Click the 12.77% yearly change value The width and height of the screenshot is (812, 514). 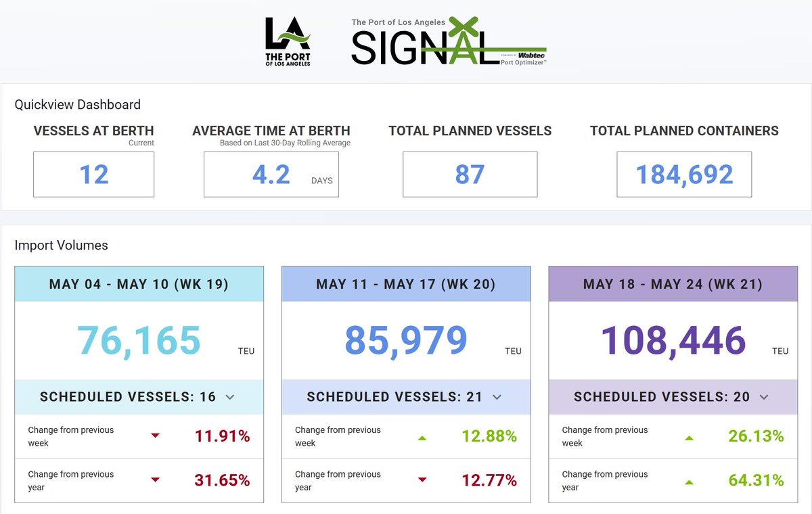pyautogui.click(x=489, y=480)
